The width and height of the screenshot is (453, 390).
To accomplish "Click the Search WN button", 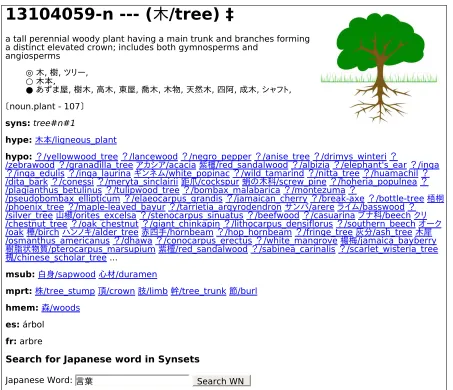I will click(221, 381).
